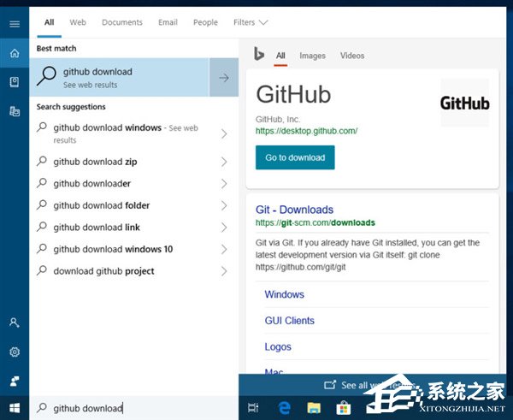Expand the 'github download windows 10' suggestion chevron
Screen dimensions: 513x420
(224, 249)
